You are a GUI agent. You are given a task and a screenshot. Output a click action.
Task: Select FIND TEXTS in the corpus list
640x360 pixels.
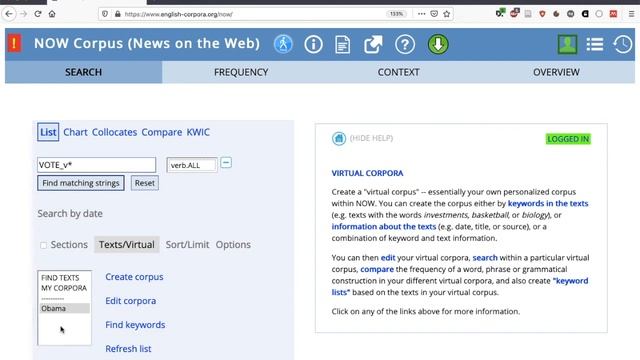[x=60, y=278]
